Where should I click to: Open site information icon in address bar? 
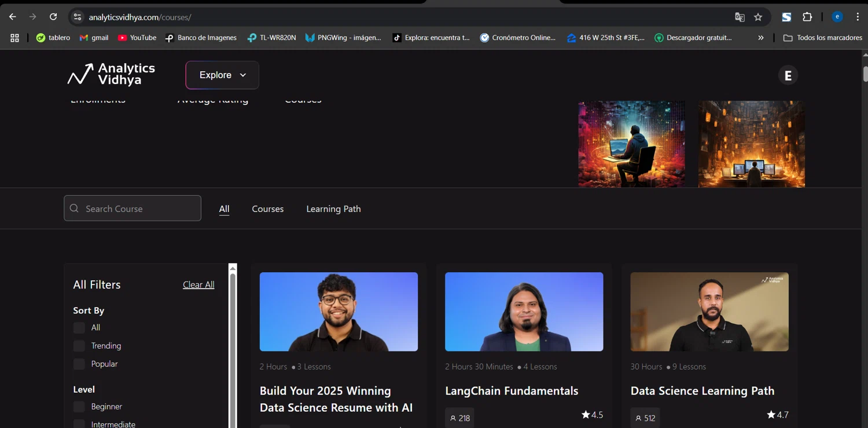77,17
